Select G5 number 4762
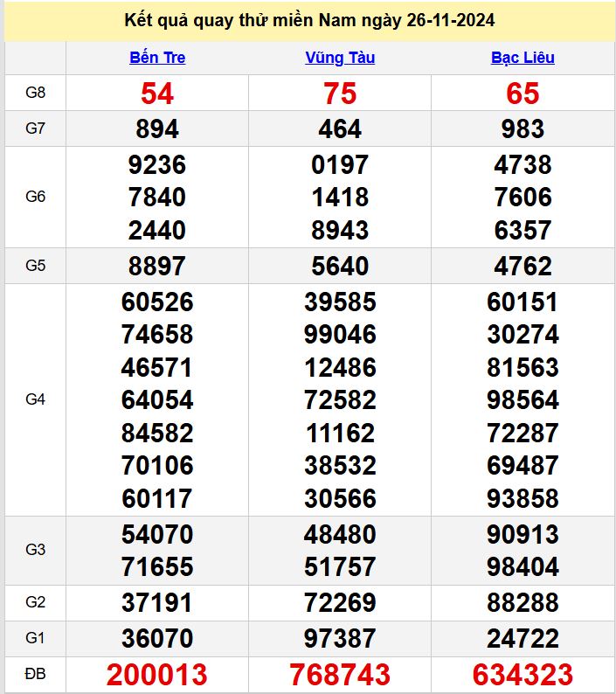The image size is (616, 694). 523,266
